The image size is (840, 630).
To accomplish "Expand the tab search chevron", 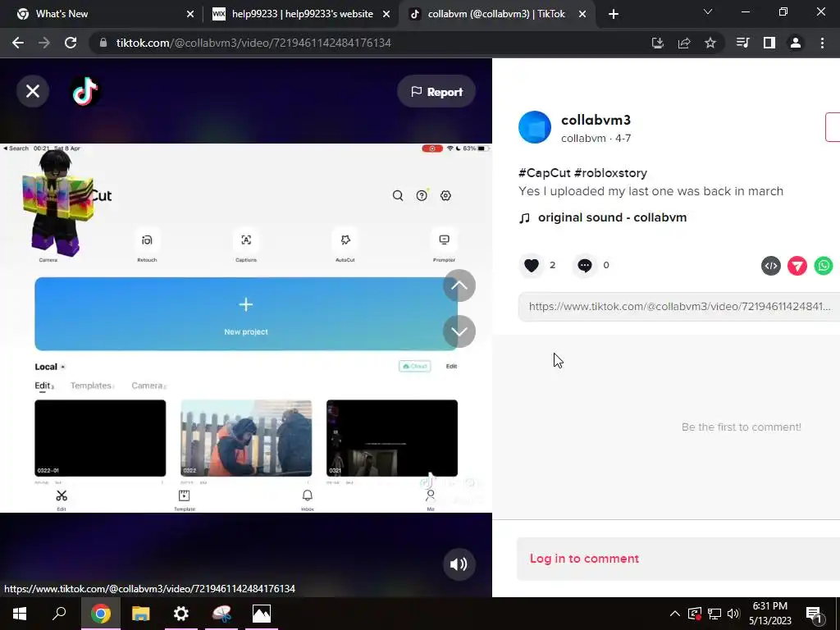I will click(708, 11).
